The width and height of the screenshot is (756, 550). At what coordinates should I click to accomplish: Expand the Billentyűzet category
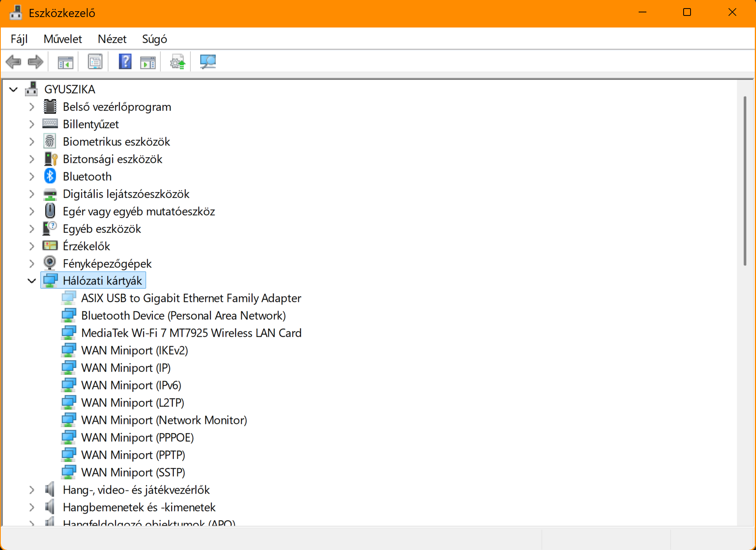pyautogui.click(x=32, y=124)
